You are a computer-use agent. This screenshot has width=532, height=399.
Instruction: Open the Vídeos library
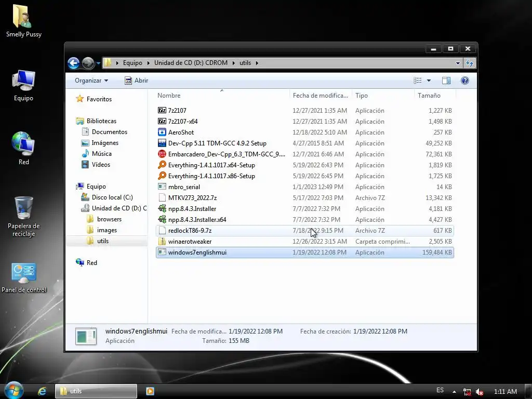(101, 165)
